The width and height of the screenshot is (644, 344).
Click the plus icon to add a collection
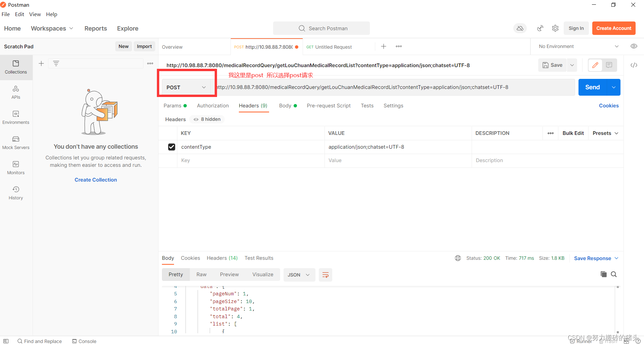41,63
